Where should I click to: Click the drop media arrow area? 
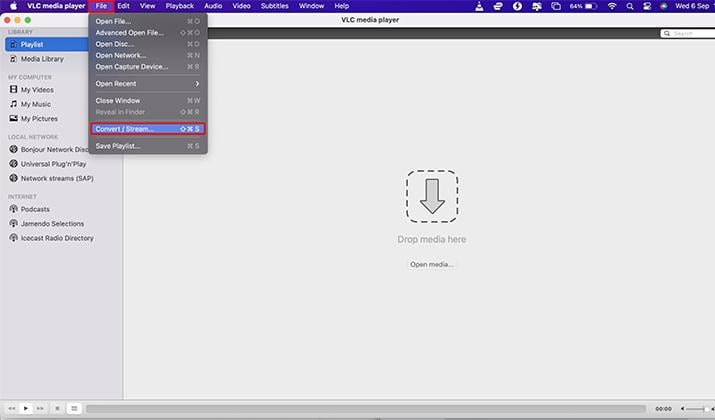pyautogui.click(x=432, y=197)
